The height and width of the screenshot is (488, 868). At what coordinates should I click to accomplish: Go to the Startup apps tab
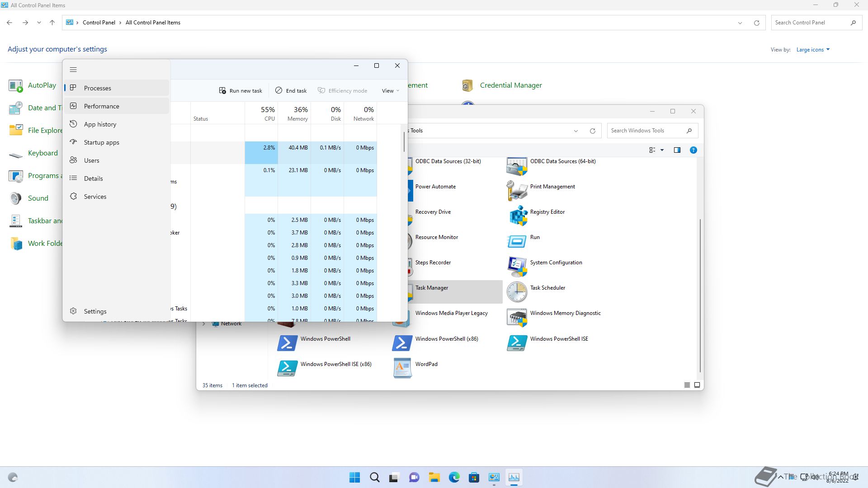tap(117, 142)
